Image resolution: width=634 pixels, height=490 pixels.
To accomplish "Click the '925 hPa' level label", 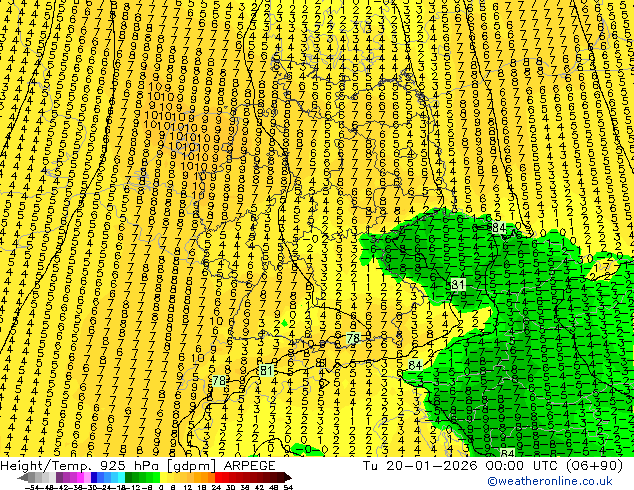I will [130, 465].
